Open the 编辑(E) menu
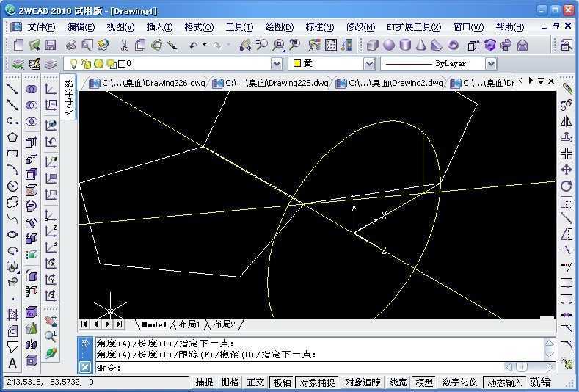 point(81,27)
